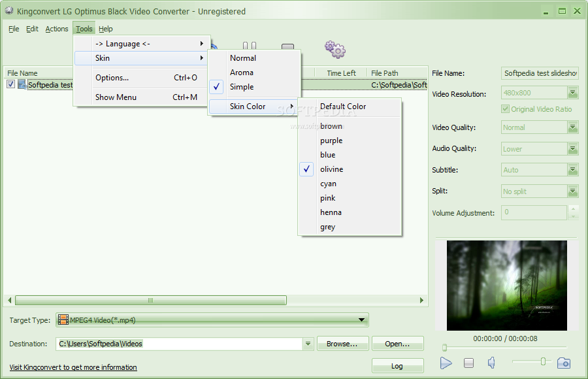Open Video Quality dropdown
Viewport: 588px width, 379px height.
pos(572,127)
